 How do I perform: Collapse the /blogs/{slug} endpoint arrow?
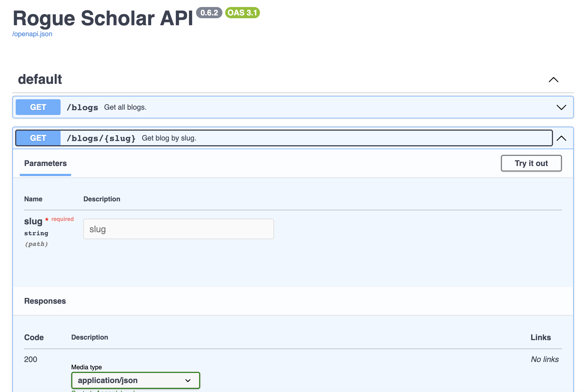tap(561, 138)
